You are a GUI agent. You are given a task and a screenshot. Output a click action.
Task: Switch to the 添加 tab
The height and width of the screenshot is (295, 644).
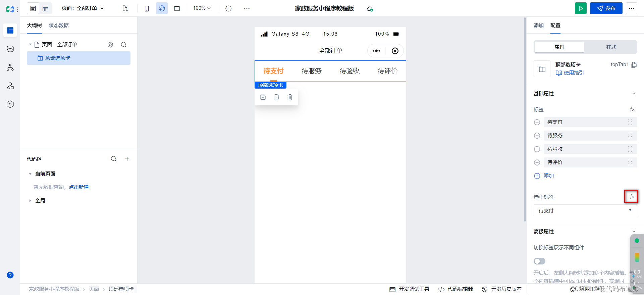(x=539, y=26)
